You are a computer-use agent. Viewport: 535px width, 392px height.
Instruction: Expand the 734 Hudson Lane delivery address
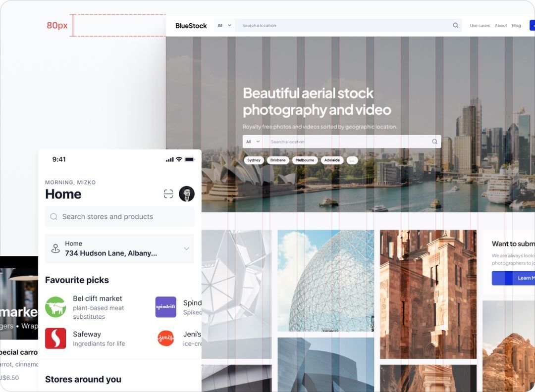tap(187, 249)
